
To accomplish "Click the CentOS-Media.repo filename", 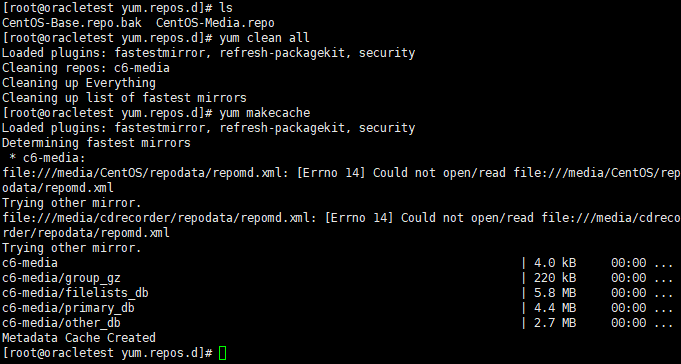I will 215,23.
